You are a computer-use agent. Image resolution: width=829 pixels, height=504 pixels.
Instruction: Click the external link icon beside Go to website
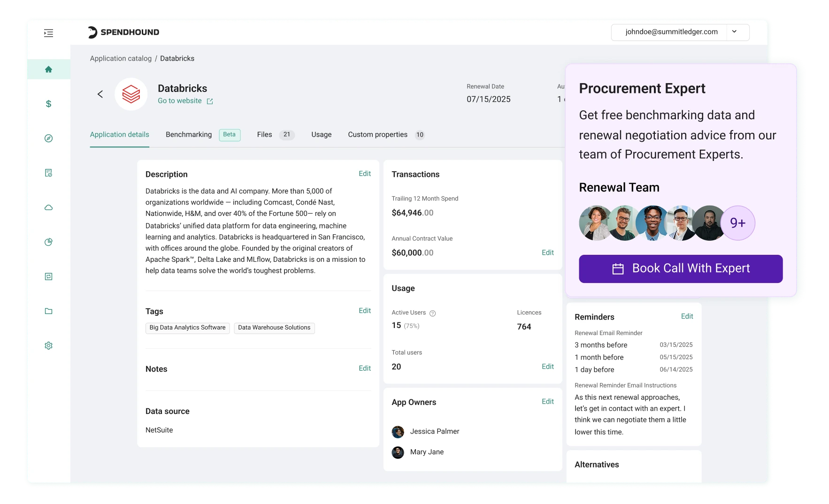click(x=210, y=101)
